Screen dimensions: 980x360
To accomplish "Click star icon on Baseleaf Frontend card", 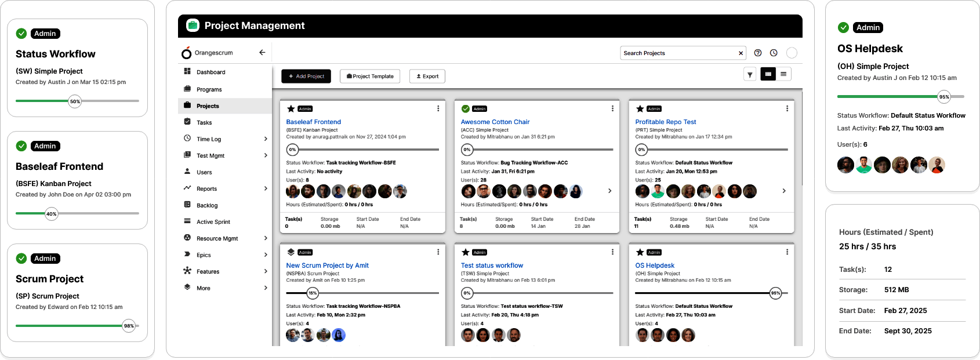I will pos(291,108).
